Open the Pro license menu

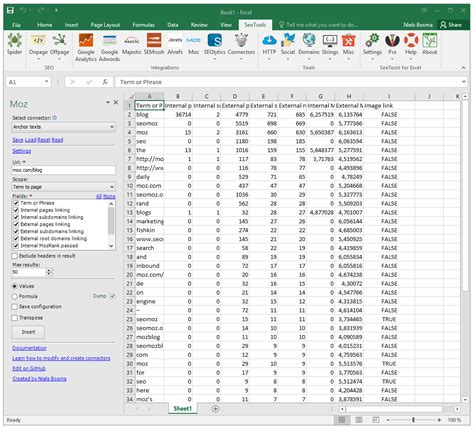[392, 47]
